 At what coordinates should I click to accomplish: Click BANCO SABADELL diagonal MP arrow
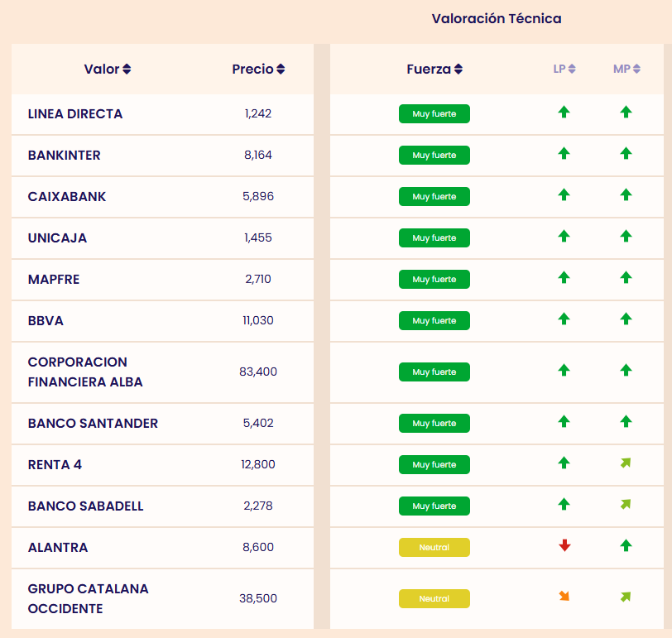[x=626, y=505]
